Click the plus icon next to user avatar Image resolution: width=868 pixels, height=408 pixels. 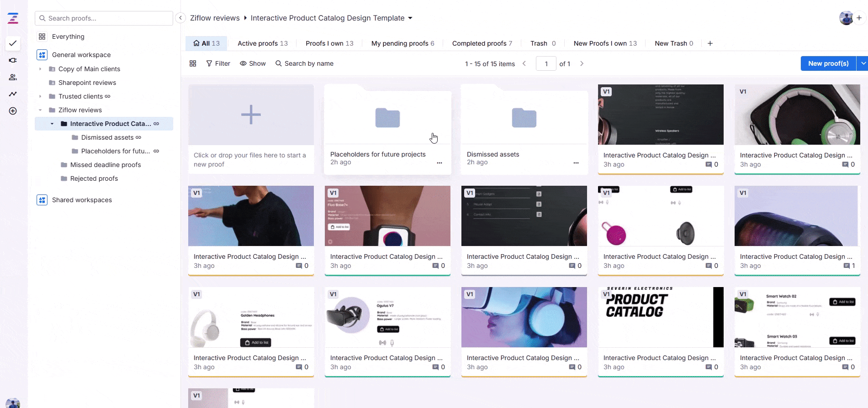[859, 18]
